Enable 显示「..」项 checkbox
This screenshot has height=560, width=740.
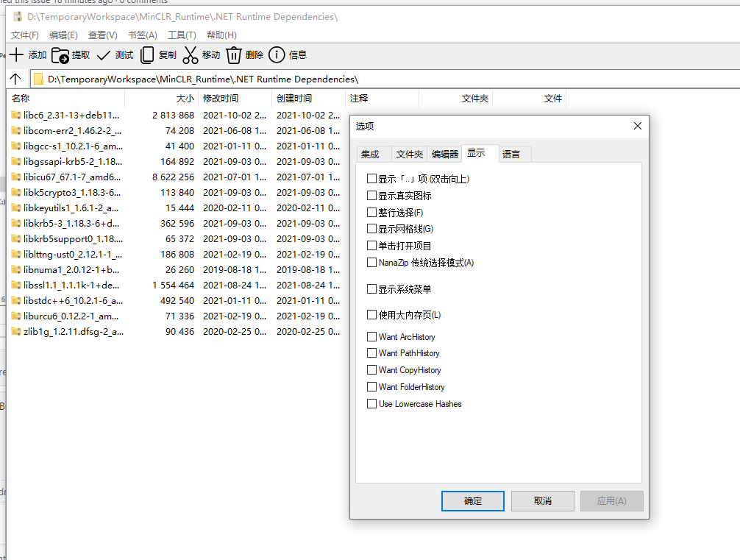(x=372, y=179)
